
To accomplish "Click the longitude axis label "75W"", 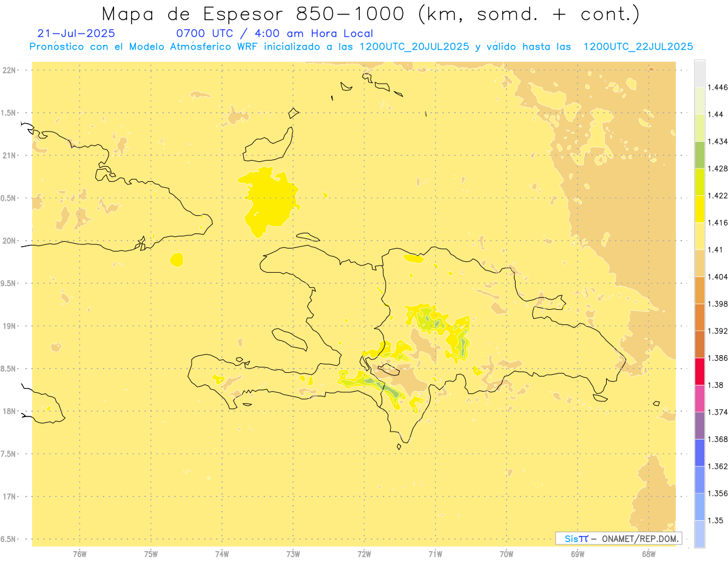I will tap(151, 554).
